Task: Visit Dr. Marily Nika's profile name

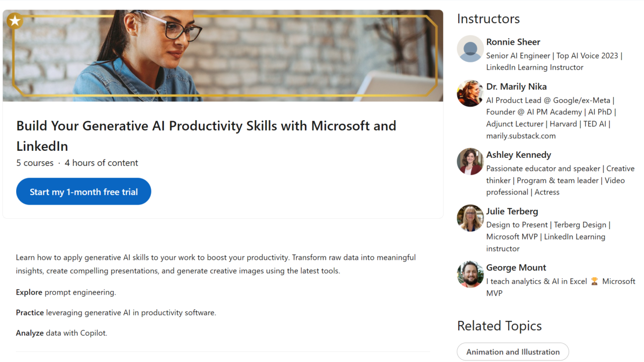Action: point(516,86)
